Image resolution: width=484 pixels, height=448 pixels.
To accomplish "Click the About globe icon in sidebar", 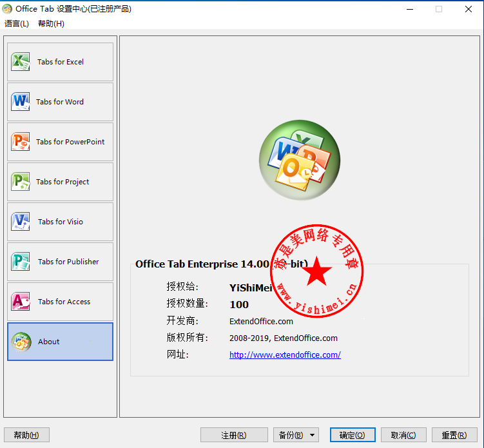I will [x=21, y=342].
